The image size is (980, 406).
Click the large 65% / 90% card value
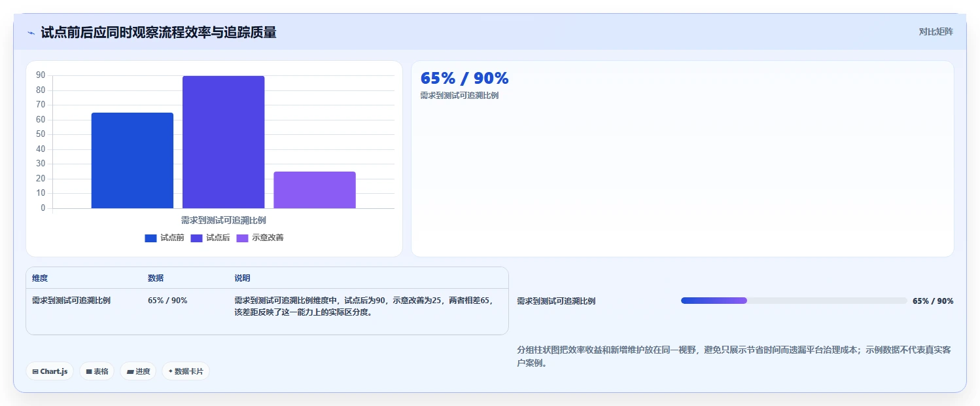click(464, 79)
